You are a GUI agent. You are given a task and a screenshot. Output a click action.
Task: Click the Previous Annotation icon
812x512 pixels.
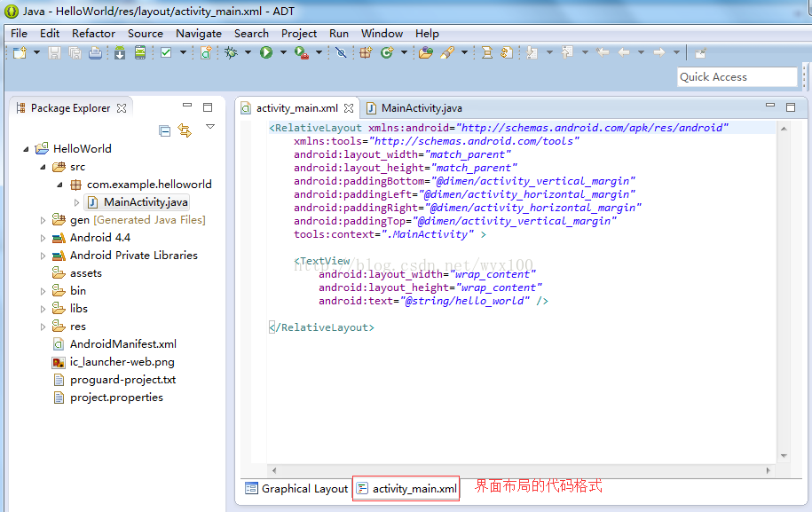tap(568, 53)
